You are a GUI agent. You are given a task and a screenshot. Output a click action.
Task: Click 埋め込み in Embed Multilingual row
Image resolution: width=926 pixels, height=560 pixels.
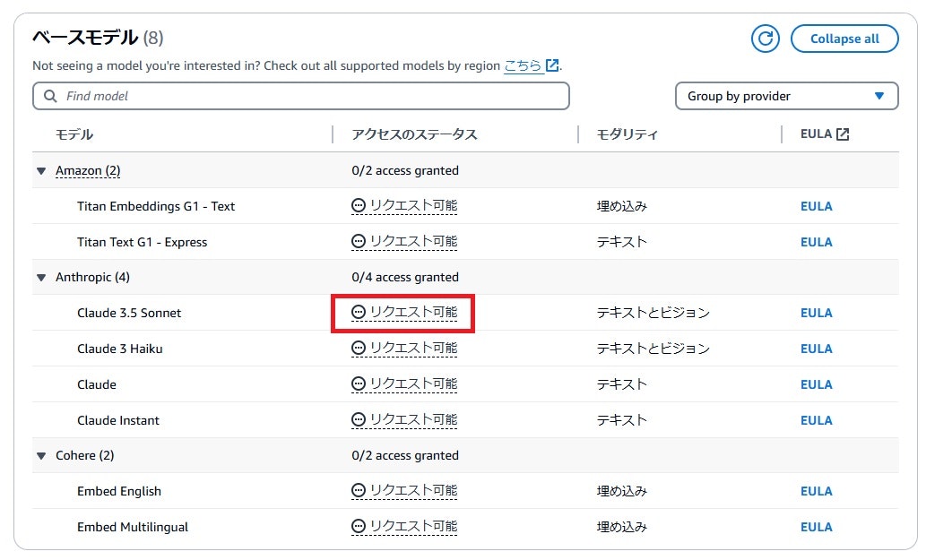[622, 527]
